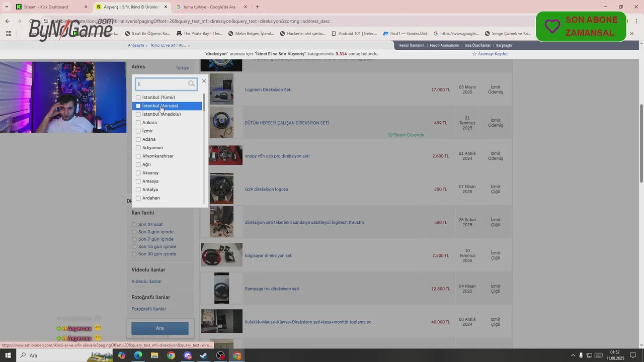Screen dimensions: 644x362
Task: Open Logitech Direksiyon Seti listing
Action: 268,90
